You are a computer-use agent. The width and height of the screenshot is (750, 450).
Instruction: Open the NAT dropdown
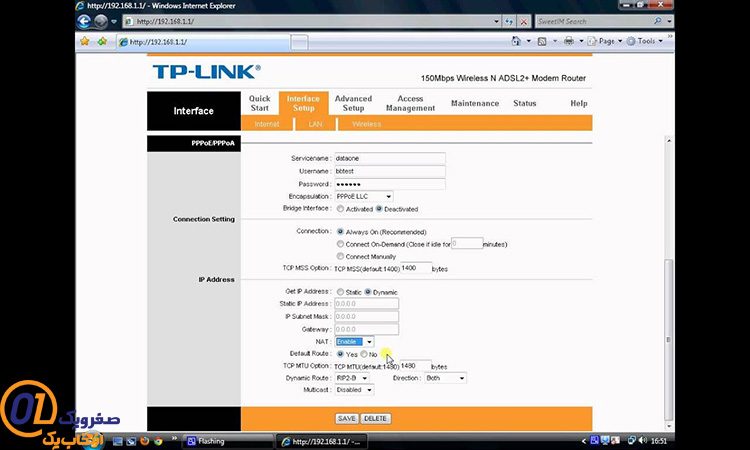point(354,342)
